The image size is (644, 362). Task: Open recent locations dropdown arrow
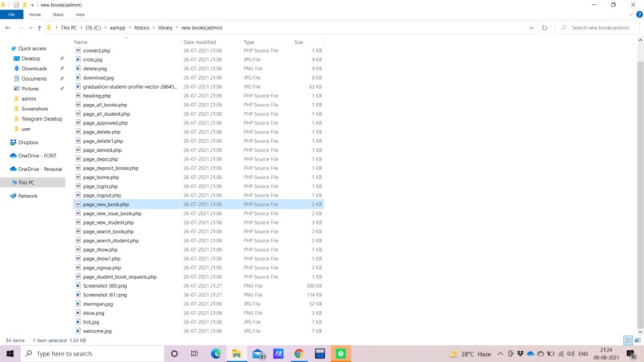click(x=31, y=28)
